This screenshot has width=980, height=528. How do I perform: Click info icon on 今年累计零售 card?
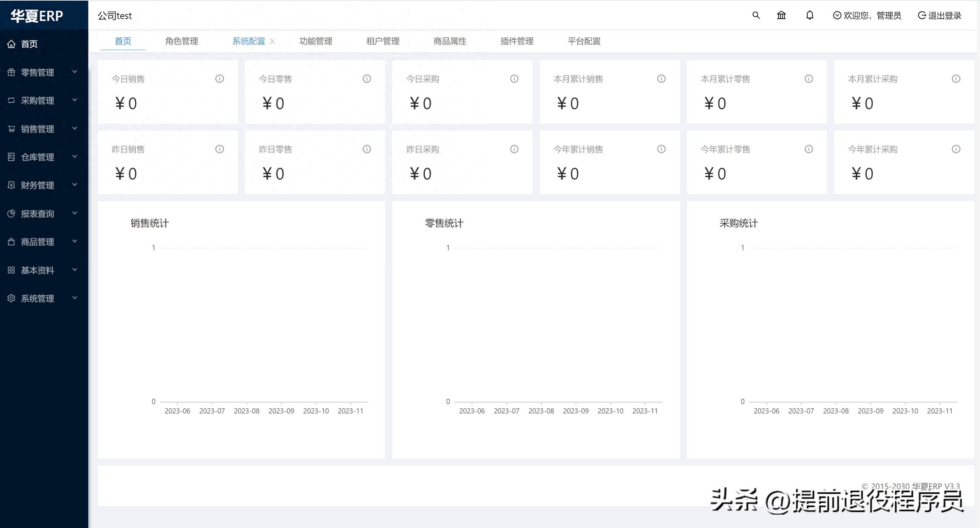tap(808, 149)
